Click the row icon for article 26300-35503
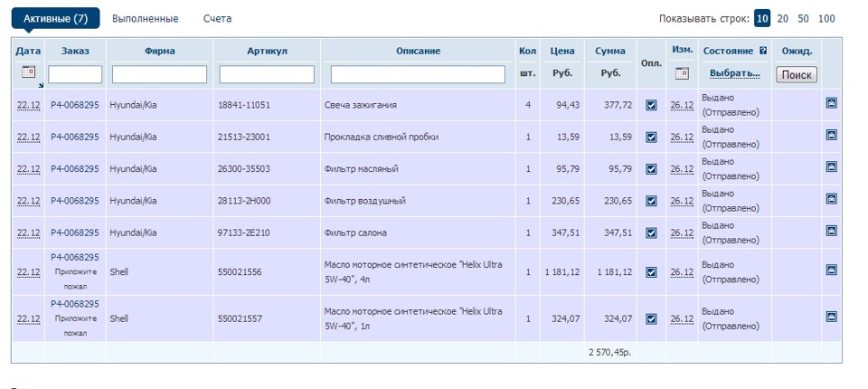 [832, 167]
